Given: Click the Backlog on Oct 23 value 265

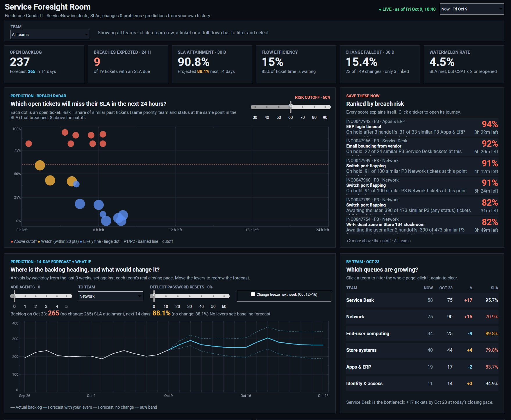Looking at the screenshot, I should pyautogui.click(x=53, y=313).
